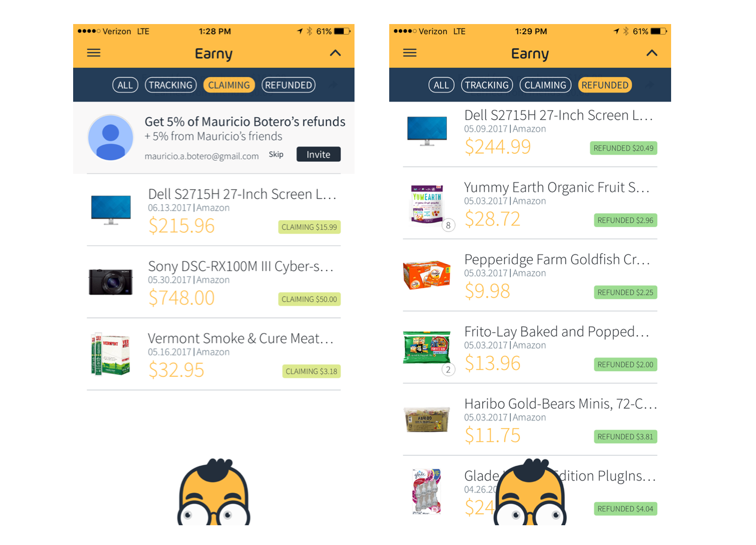Tap the CLAIMING $50.00 badge
756x545 pixels.
(x=309, y=299)
